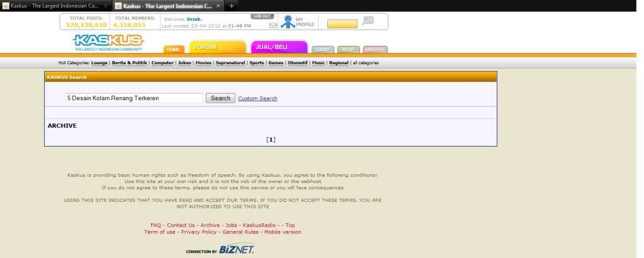The width and height of the screenshot is (644, 258).
Task: Open the FAQ footer link
Action: point(155,225)
